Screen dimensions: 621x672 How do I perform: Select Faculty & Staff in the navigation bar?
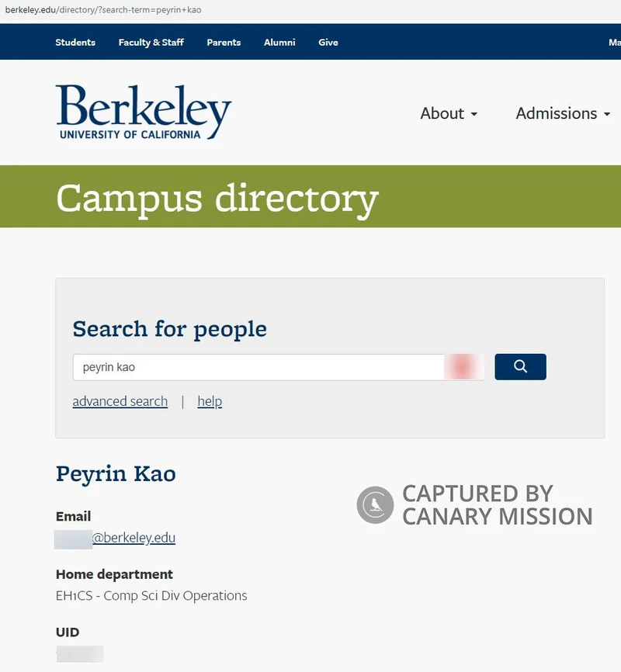151,43
